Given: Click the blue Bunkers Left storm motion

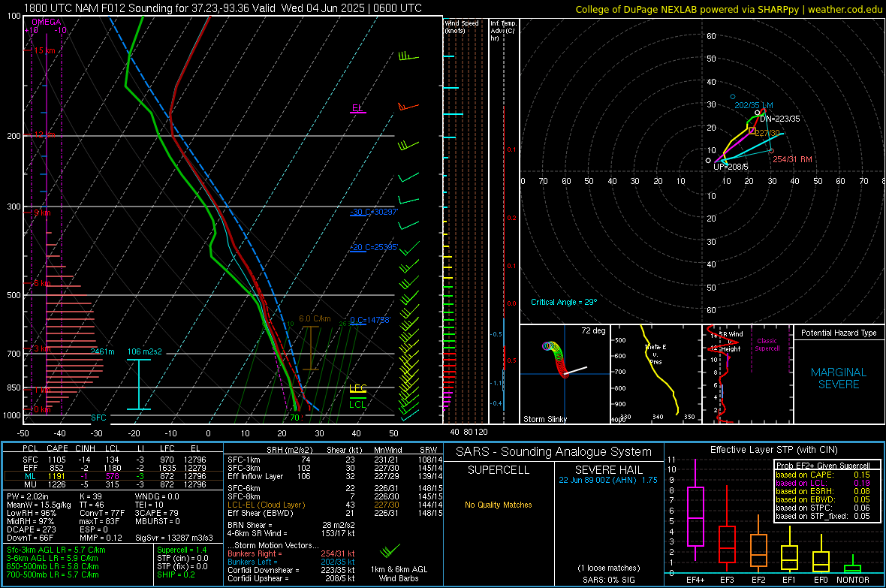Looking at the screenshot, I should coord(291,562).
